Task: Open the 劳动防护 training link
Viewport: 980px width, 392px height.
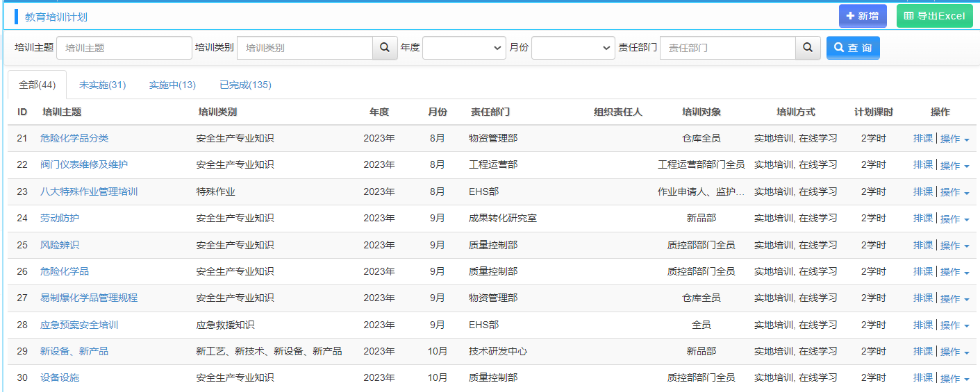Action: [x=60, y=218]
